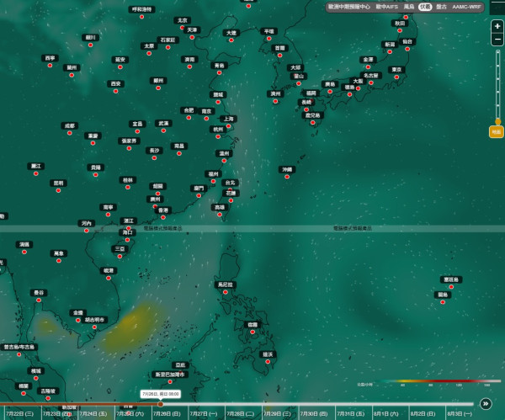Click the orange altitude slider knob
This screenshot has width=505, height=420.
coord(498,121)
